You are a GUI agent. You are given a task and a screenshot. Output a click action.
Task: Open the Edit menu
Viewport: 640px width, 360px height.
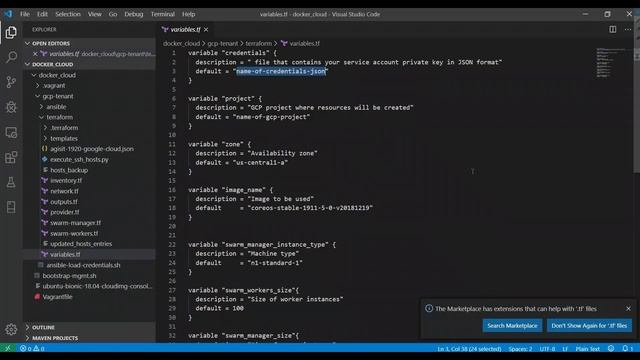[42, 14]
